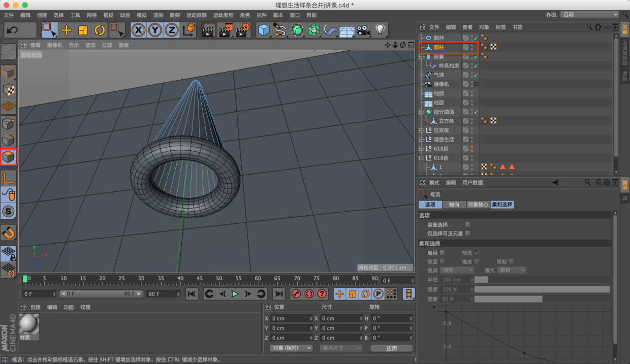This screenshot has width=630, height=364.
Task: Toggle green checkmark of 气球 object
Action: (x=476, y=75)
